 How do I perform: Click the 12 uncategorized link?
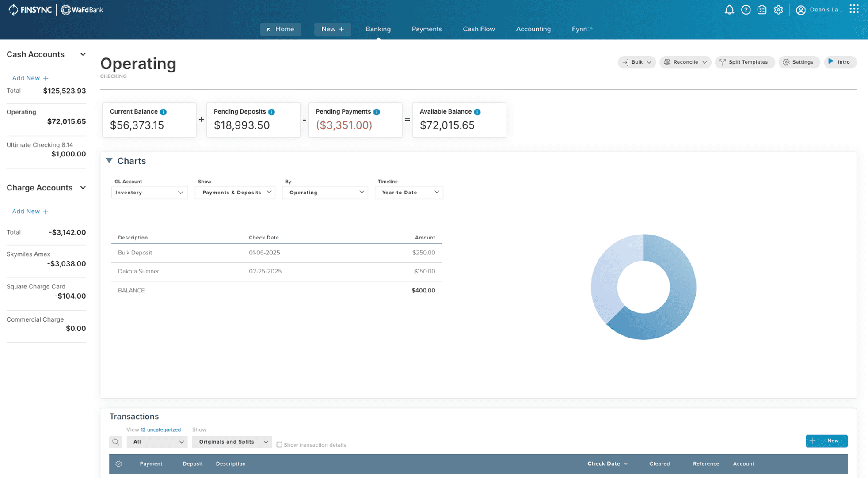(x=160, y=429)
